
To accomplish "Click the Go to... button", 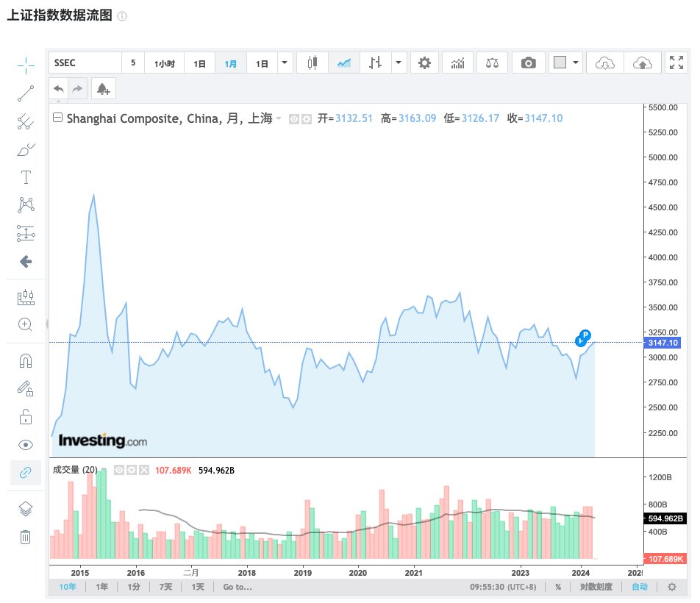I will click(237, 587).
